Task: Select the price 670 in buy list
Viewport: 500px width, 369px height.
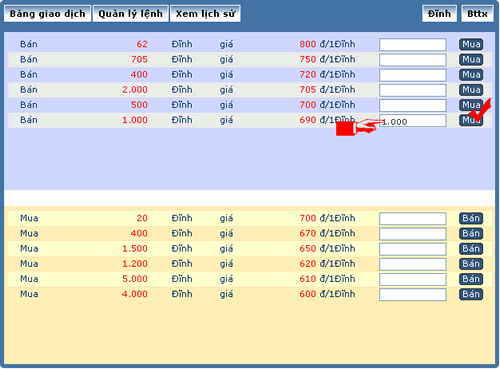Action: (308, 233)
